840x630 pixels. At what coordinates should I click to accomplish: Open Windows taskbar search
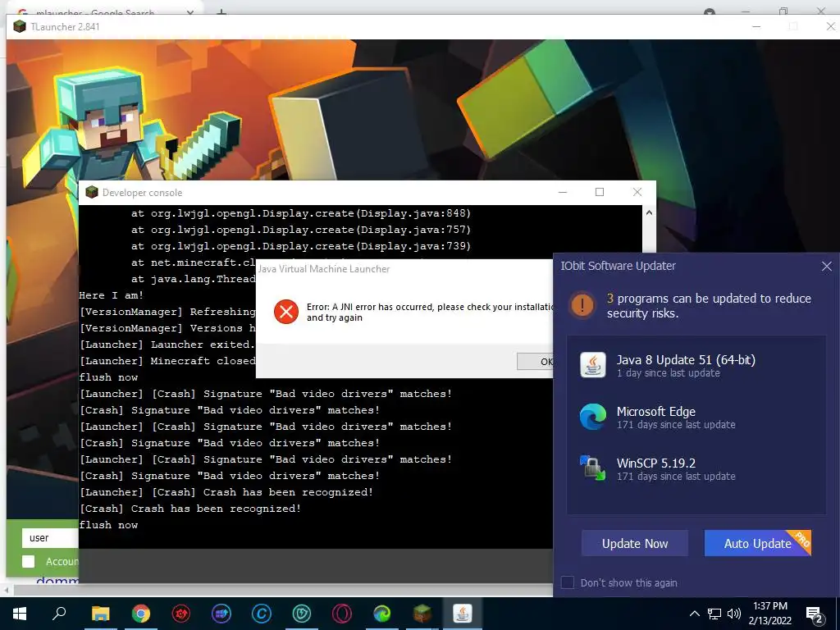pyautogui.click(x=59, y=614)
